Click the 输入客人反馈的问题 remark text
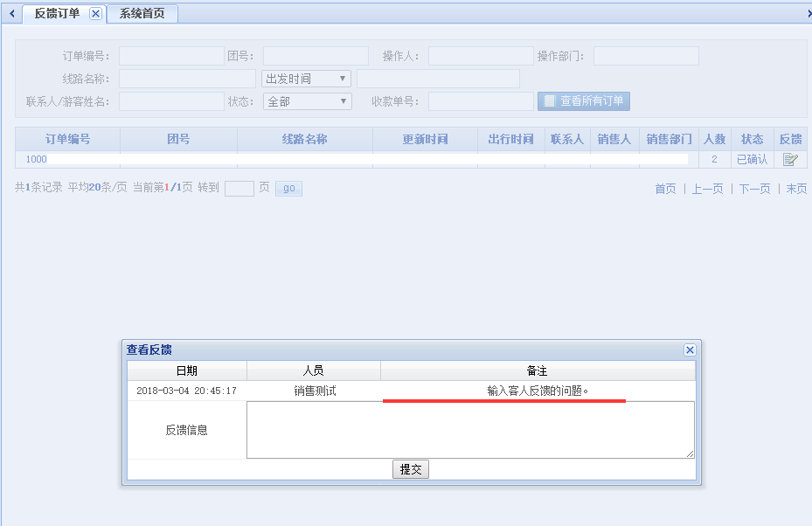The width and height of the screenshot is (812, 526). coord(538,391)
